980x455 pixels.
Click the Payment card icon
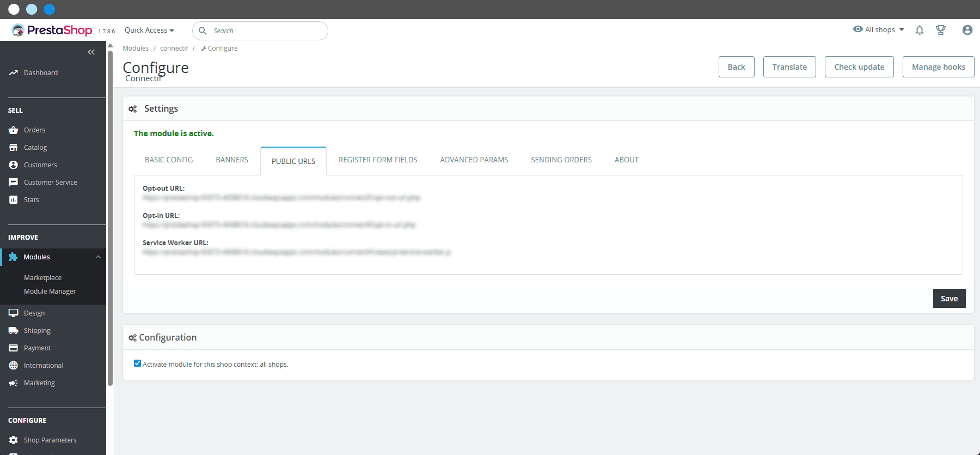click(x=14, y=348)
